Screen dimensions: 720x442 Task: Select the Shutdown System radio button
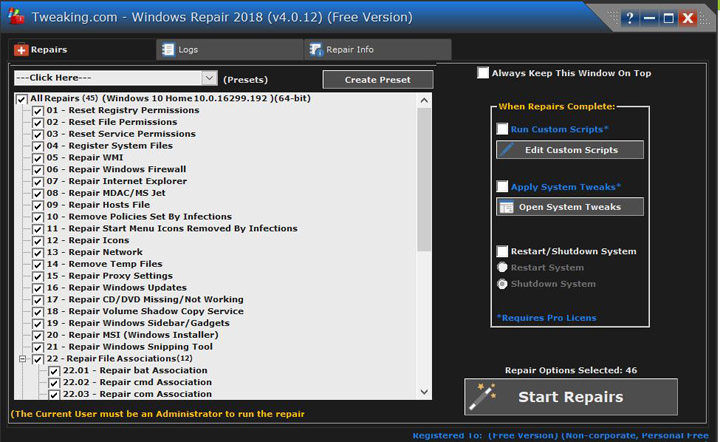click(502, 284)
